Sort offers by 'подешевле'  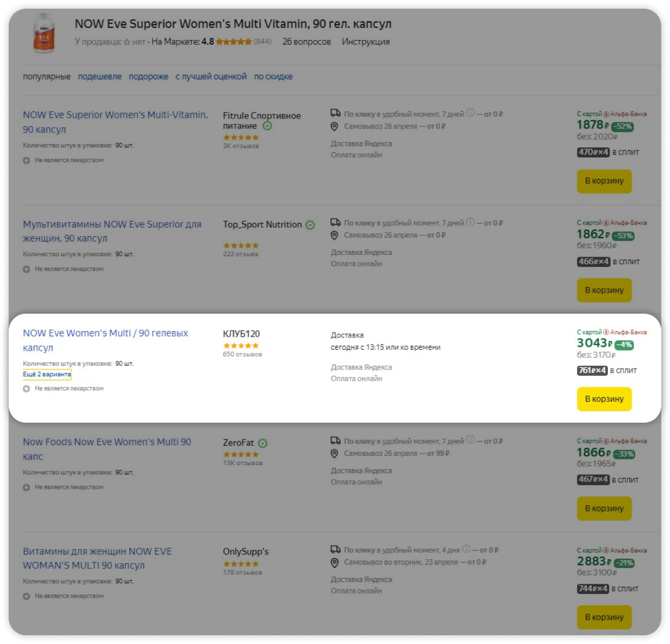(x=100, y=77)
